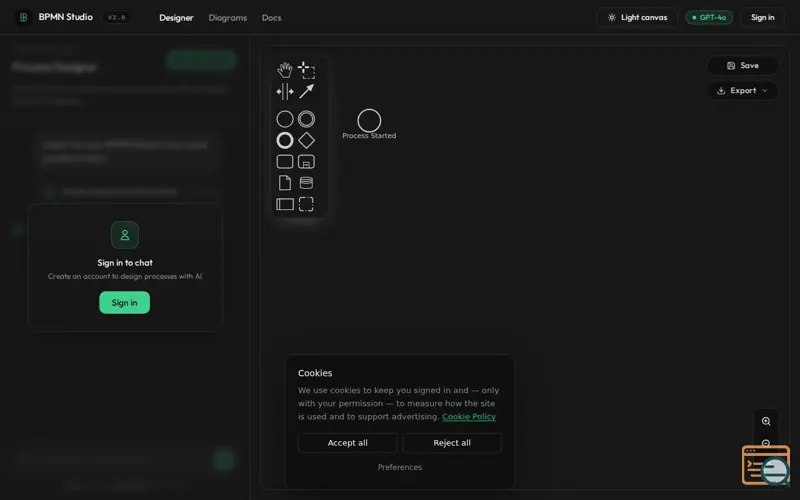The height and width of the screenshot is (500, 800).
Task: Open the Docs tab
Action: click(x=271, y=18)
